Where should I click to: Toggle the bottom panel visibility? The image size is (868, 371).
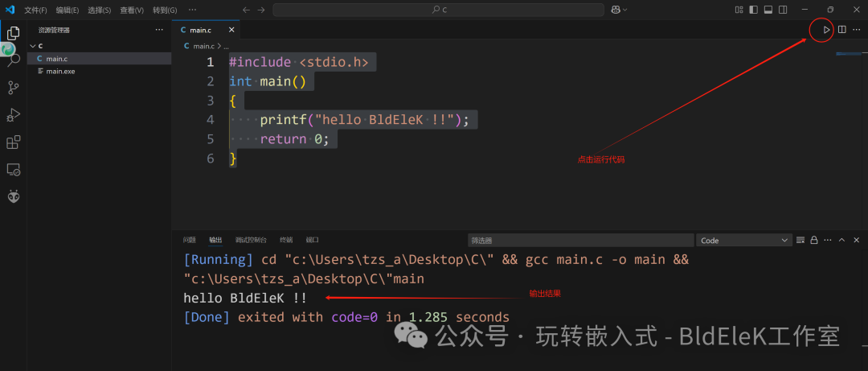coord(768,10)
